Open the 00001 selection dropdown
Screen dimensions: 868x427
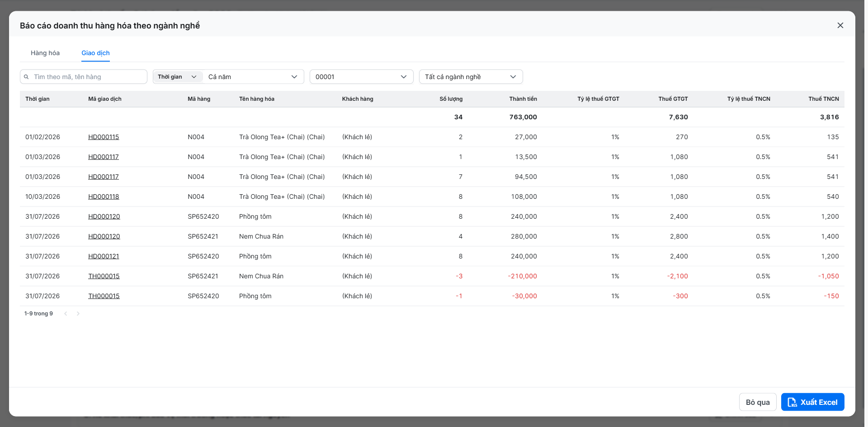[362, 77]
